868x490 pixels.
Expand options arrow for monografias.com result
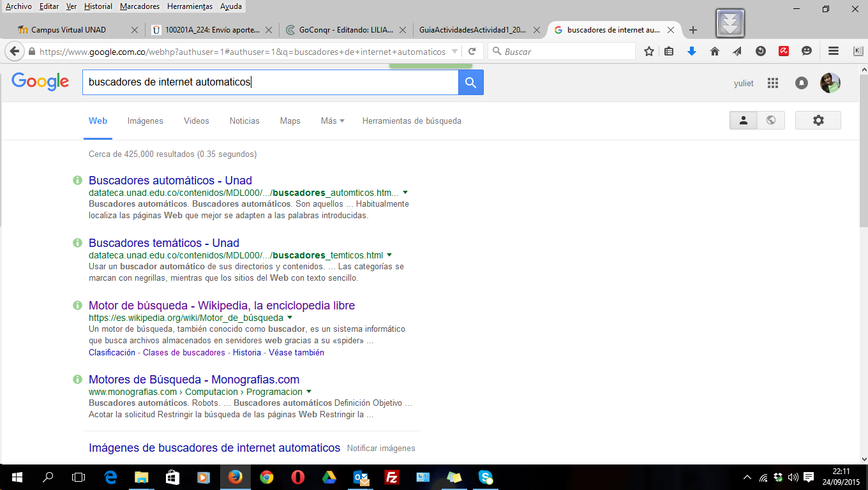coord(309,392)
